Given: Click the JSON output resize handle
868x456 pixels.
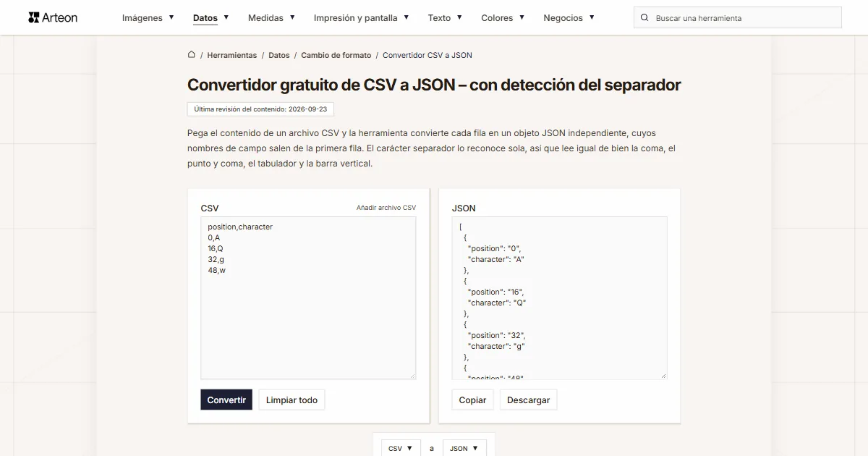Looking at the screenshot, I should click(x=663, y=376).
